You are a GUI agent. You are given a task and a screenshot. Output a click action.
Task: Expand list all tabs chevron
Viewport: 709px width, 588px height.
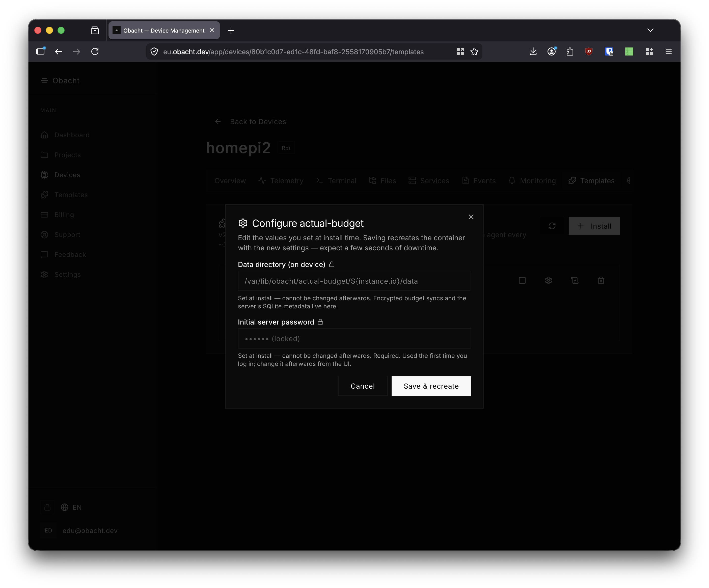click(650, 30)
